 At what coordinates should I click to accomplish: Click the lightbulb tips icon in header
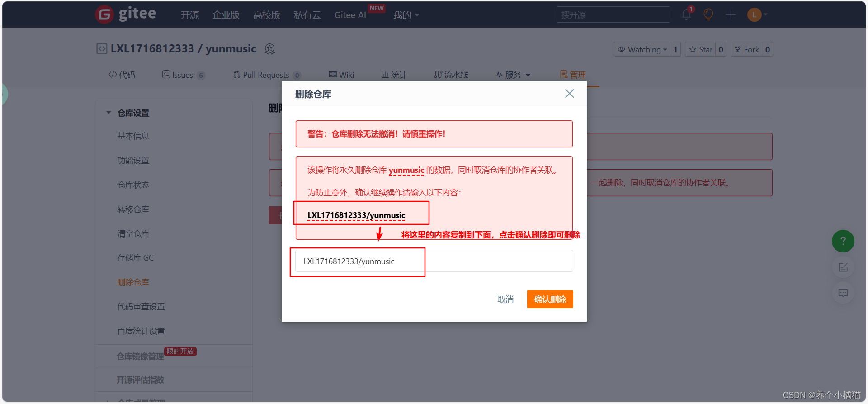click(708, 14)
